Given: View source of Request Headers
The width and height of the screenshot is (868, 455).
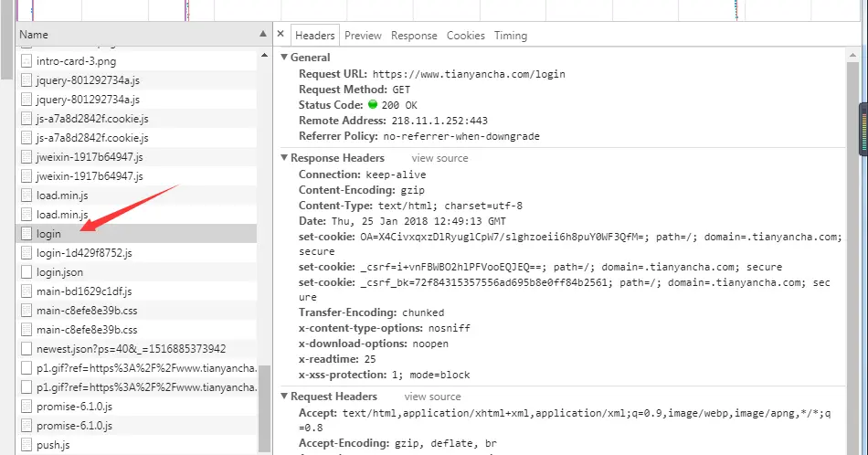Looking at the screenshot, I should point(432,397).
